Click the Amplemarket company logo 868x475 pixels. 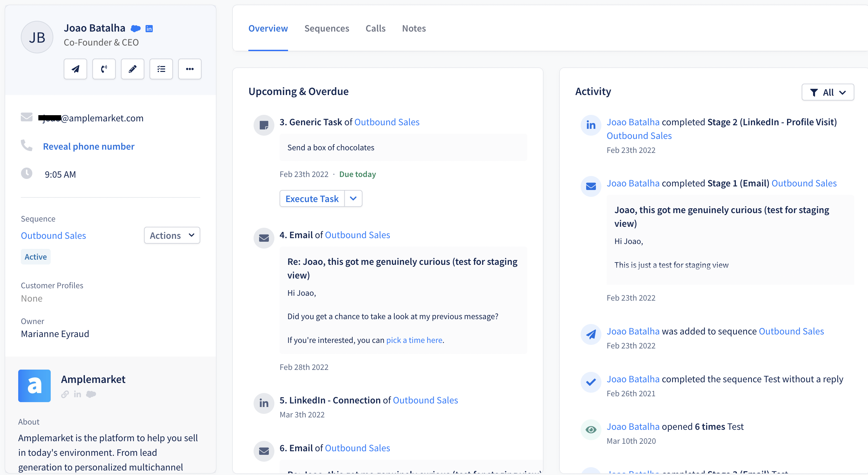(34, 386)
